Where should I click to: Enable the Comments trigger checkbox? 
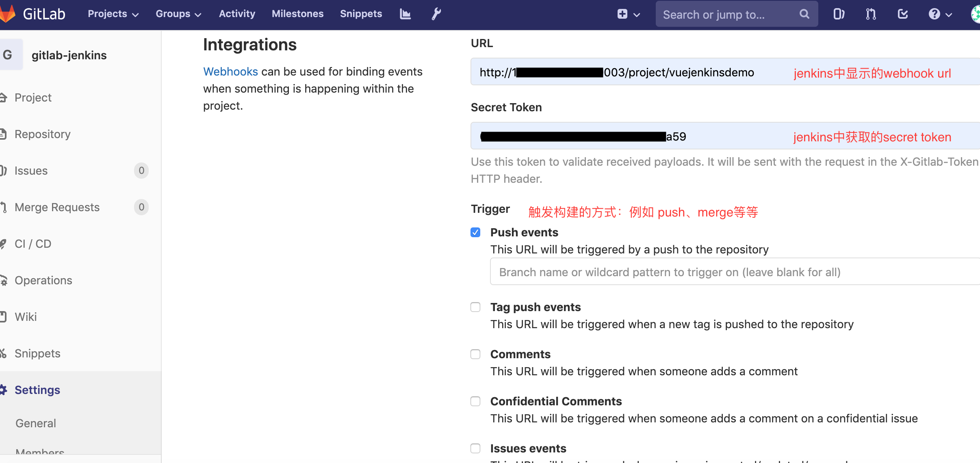click(475, 354)
